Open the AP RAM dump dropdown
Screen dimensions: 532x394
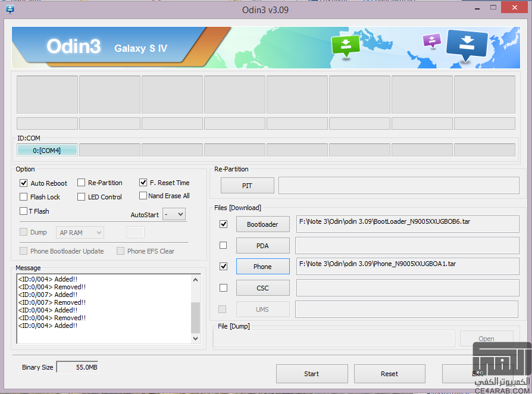[x=80, y=233]
